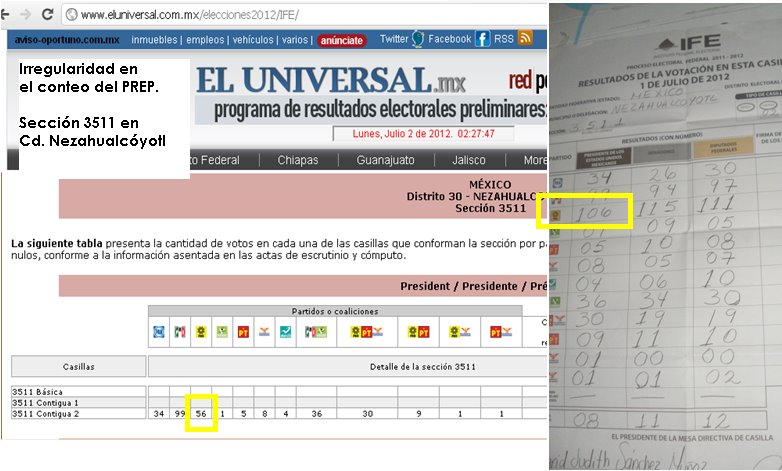Open the Facebook text link
Viewport: 782px width, 471px height.
449,39
